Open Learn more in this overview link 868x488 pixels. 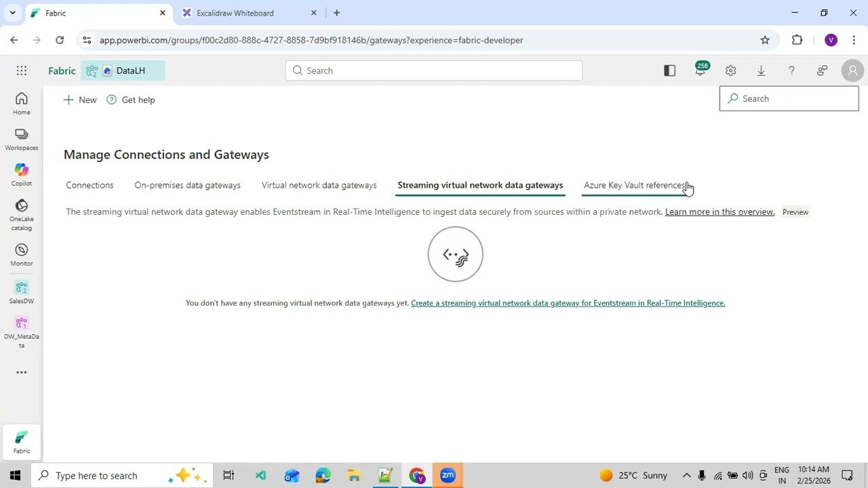[x=719, y=212]
